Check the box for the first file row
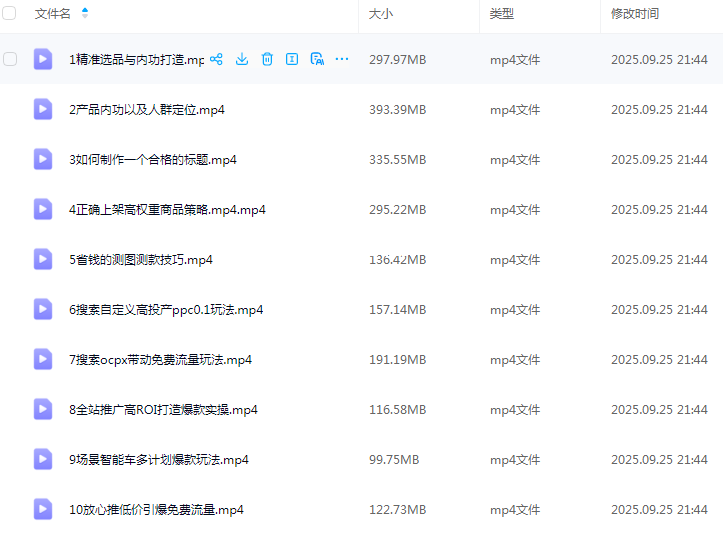Screen dimensions: 723x549 pos(10,60)
